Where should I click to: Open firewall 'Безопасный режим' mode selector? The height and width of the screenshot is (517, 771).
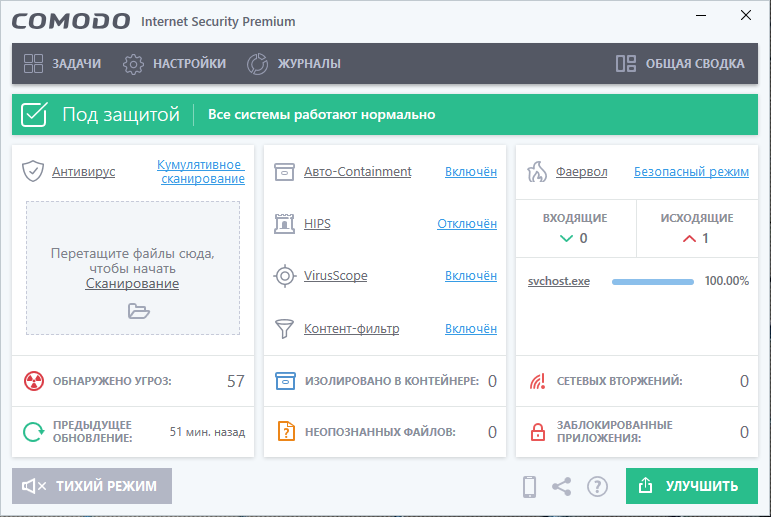(x=691, y=171)
